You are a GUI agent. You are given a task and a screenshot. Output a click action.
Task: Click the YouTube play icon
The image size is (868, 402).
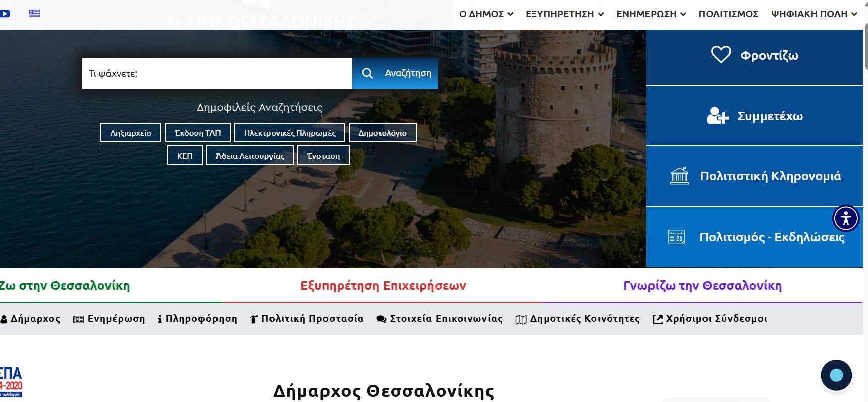click(5, 14)
